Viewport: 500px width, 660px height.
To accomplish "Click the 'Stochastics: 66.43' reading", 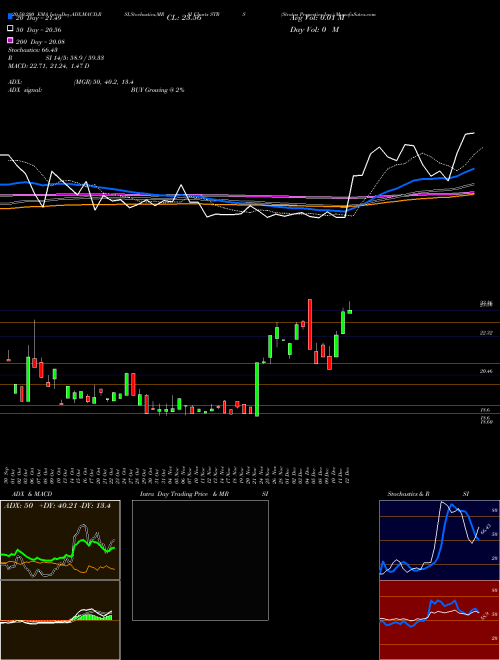I will click(33, 50).
